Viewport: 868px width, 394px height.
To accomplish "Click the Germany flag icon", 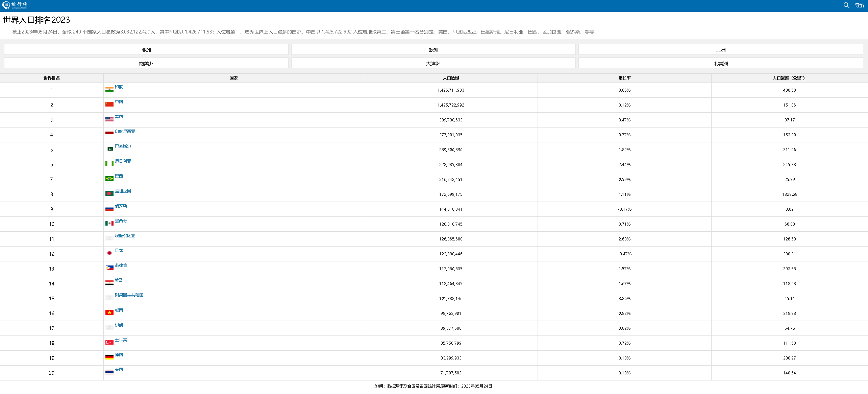I will (109, 357).
